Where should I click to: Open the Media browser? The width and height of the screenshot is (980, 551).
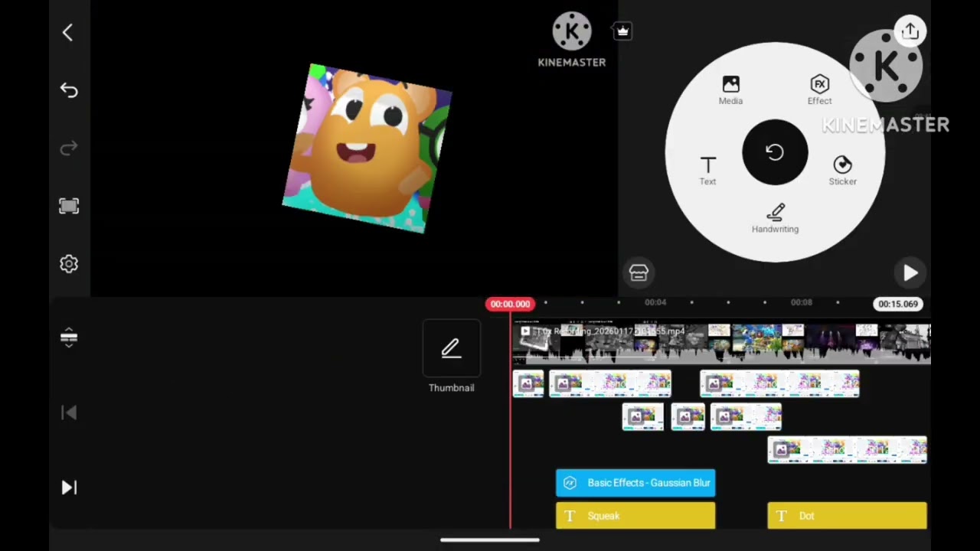pos(730,90)
